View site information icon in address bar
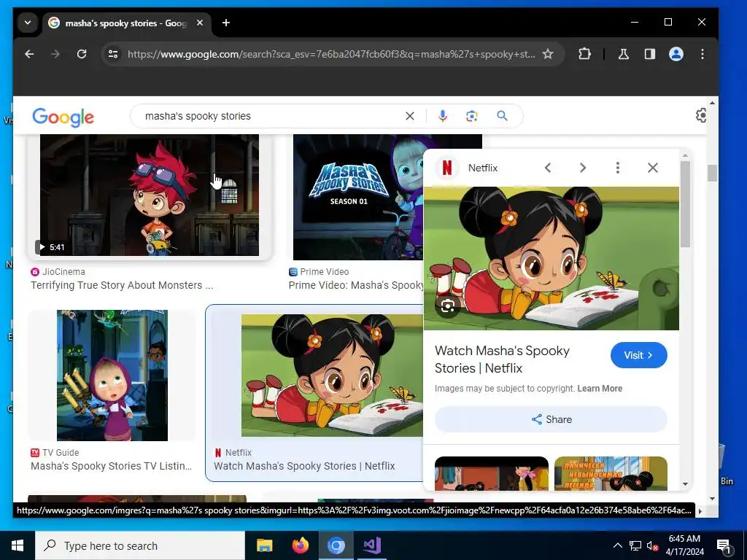747x560 pixels. (x=113, y=54)
